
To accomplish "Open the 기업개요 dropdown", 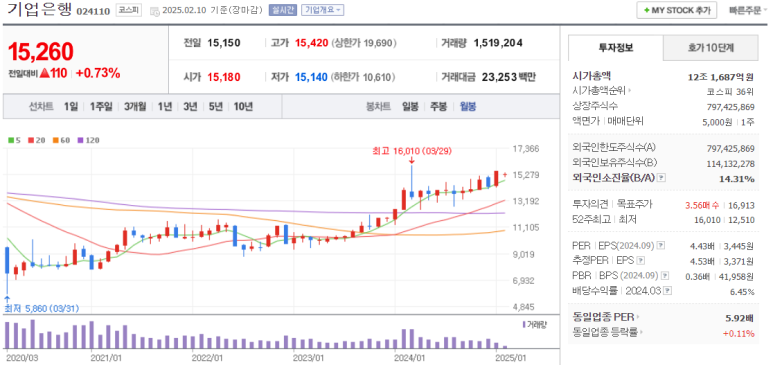I will (x=322, y=10).
